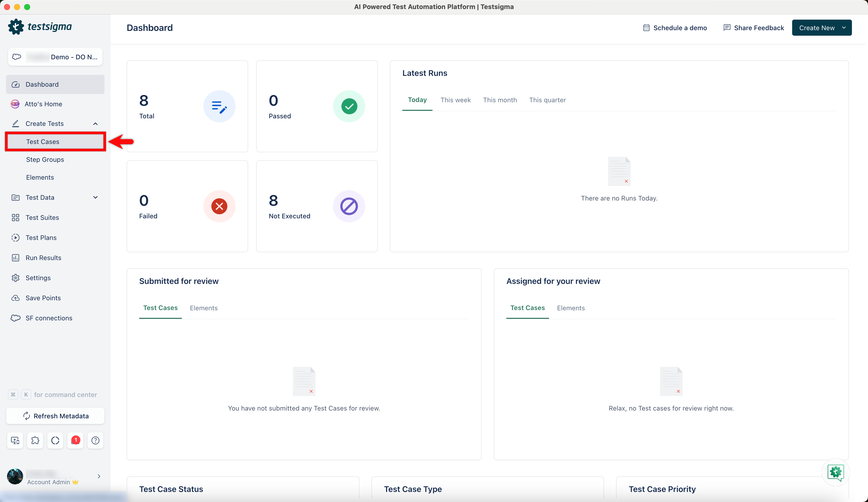
Task: Click the '0' Failed count
Action: click(144, 200)
